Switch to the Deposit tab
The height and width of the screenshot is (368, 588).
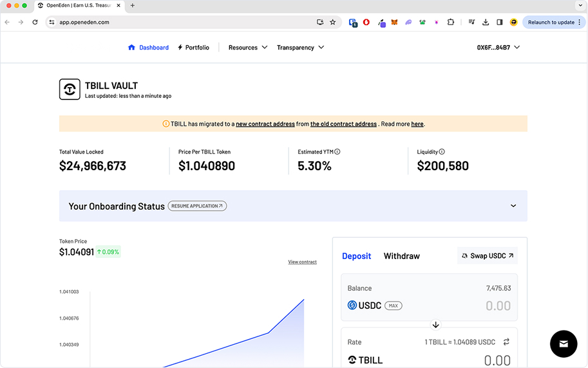[x=356, y=256]
